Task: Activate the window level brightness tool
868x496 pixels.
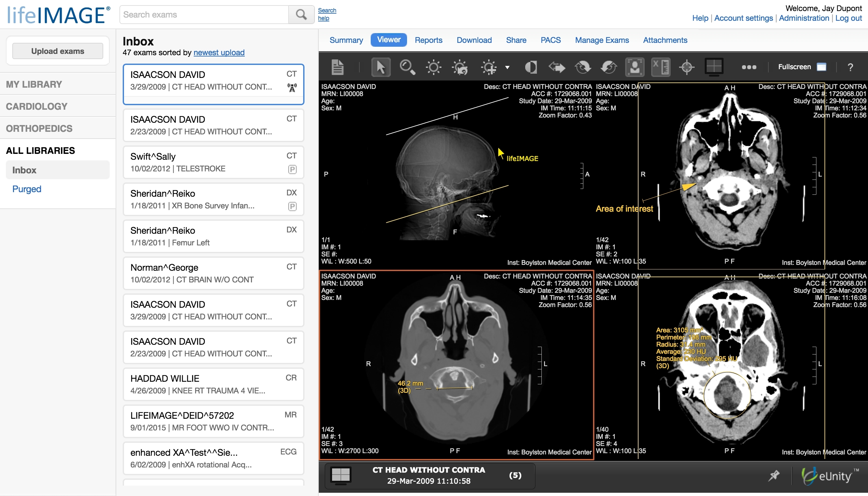Action: click(x=433, y=67)
